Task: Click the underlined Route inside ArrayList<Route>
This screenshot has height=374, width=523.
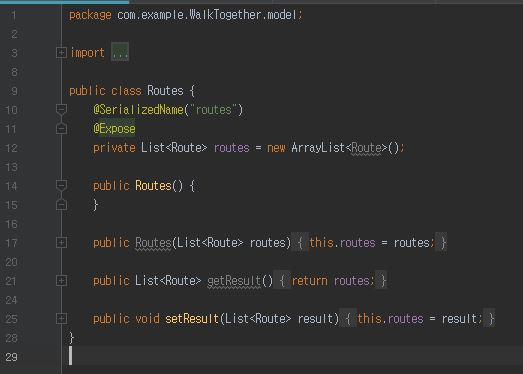Action: tap(366, 148)
